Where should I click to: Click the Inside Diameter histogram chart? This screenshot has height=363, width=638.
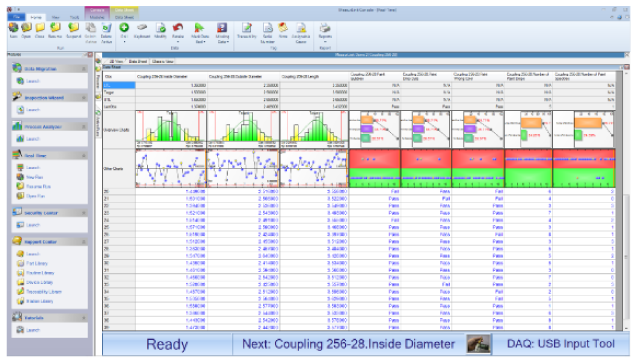point(171,129)
